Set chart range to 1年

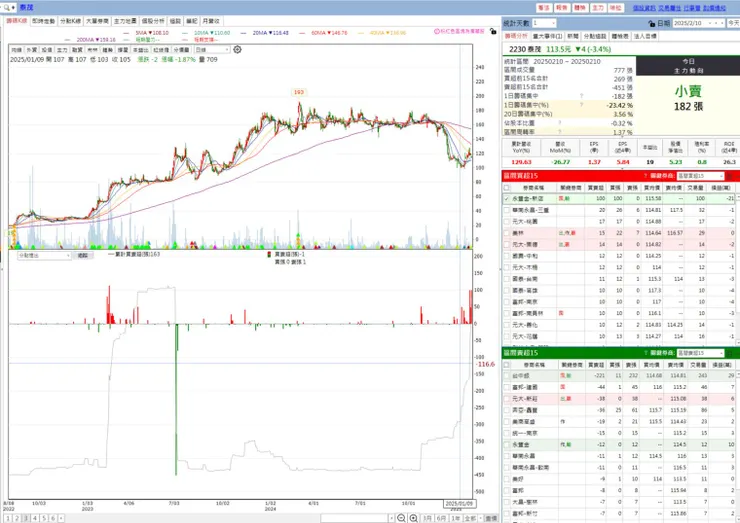[455, 518]
